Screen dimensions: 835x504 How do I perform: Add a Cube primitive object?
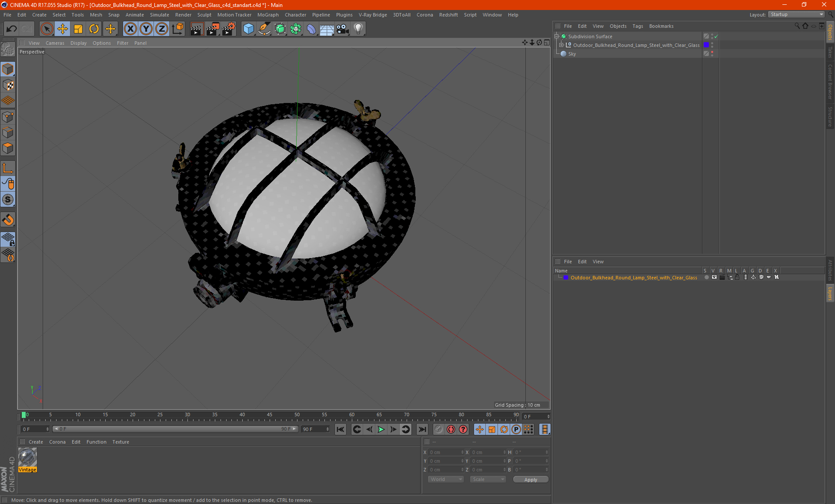248,29
